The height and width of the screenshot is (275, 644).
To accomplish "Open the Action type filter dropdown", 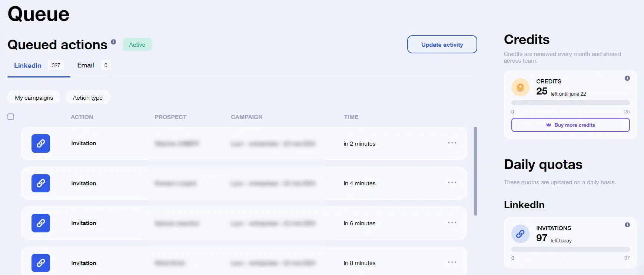I will [x=88, y=97].
